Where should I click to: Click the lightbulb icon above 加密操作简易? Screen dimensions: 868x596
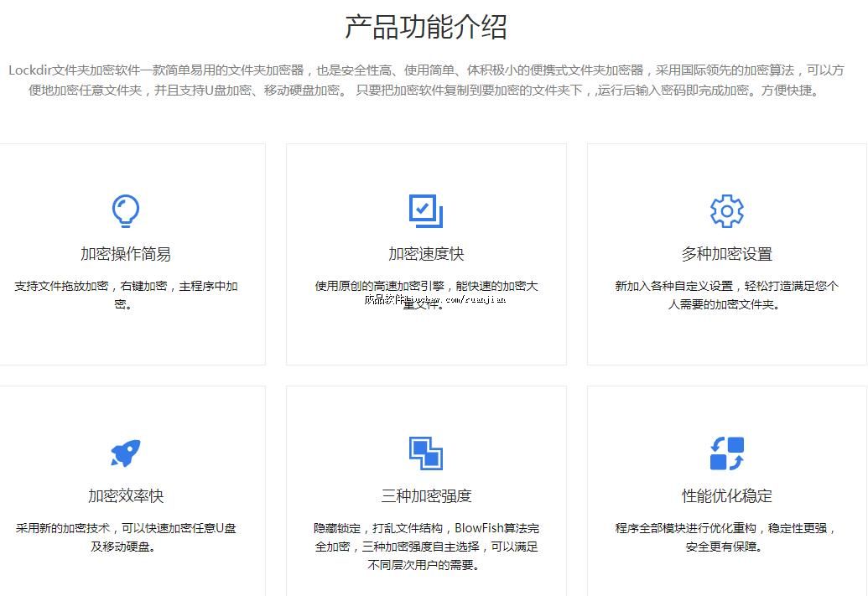(x=126, y=211)
